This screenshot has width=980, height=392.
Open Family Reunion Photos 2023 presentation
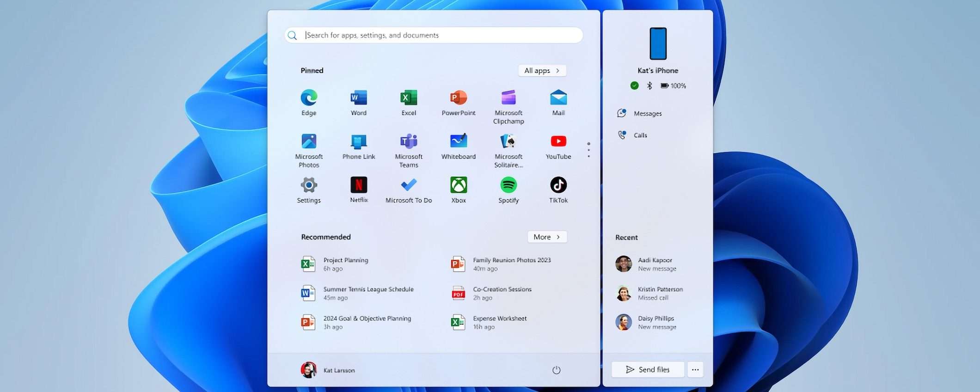pos(501,264)
